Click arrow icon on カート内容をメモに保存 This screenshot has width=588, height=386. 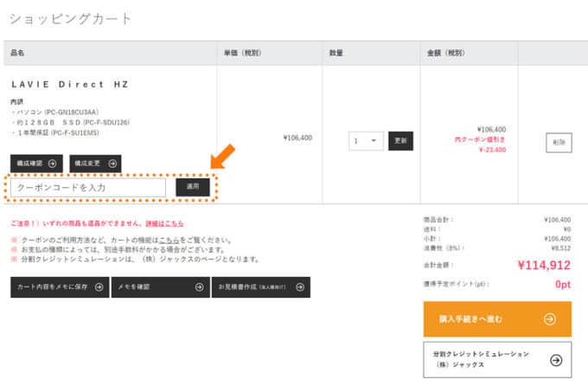[x=99, y=287]
